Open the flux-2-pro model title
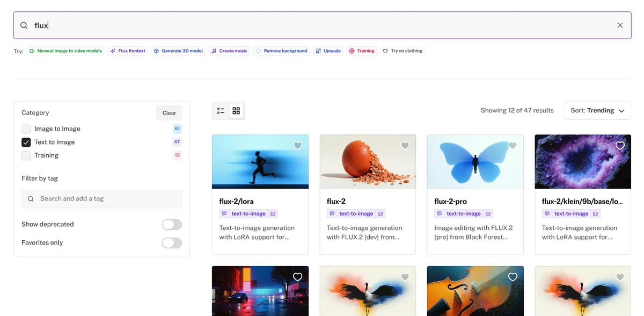Viewport: 644px width, 316px height. [x=451, y=202]
